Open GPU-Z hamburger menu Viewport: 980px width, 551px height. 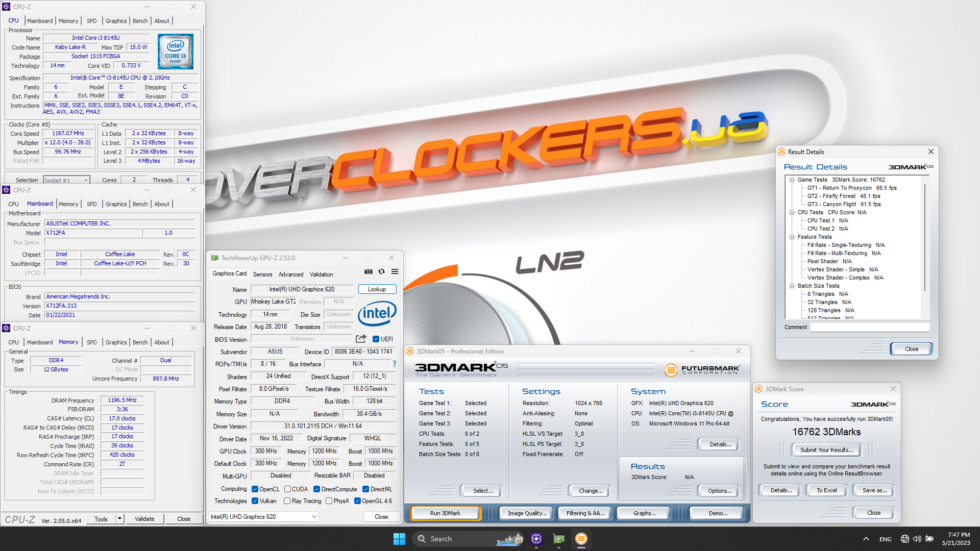tap(395, 271)
